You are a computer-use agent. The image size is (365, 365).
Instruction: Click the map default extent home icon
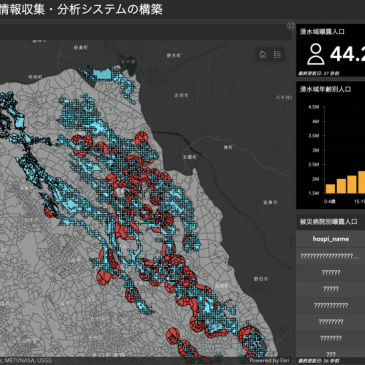coord(263,55)
